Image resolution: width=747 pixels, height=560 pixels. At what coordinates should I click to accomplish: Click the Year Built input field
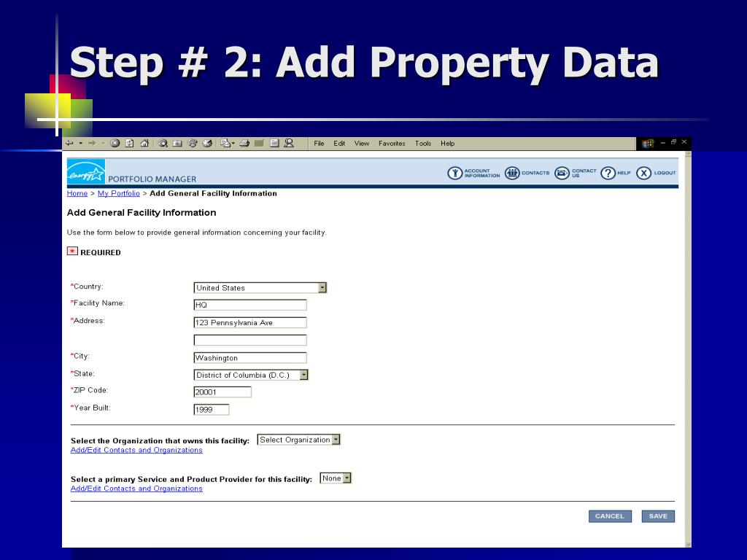pyautogui.click(x=212, y=410)
